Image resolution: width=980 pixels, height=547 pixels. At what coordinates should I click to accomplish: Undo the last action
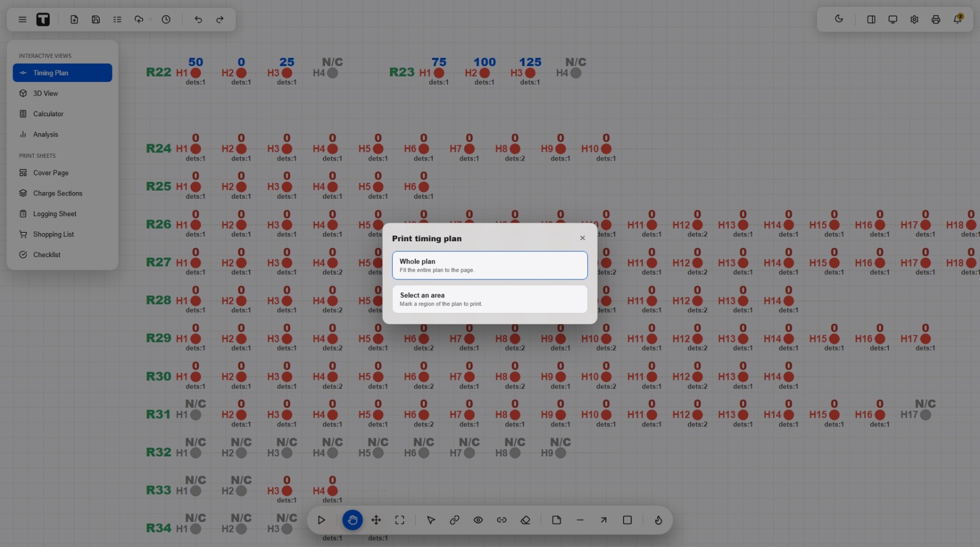pos(198,20)
